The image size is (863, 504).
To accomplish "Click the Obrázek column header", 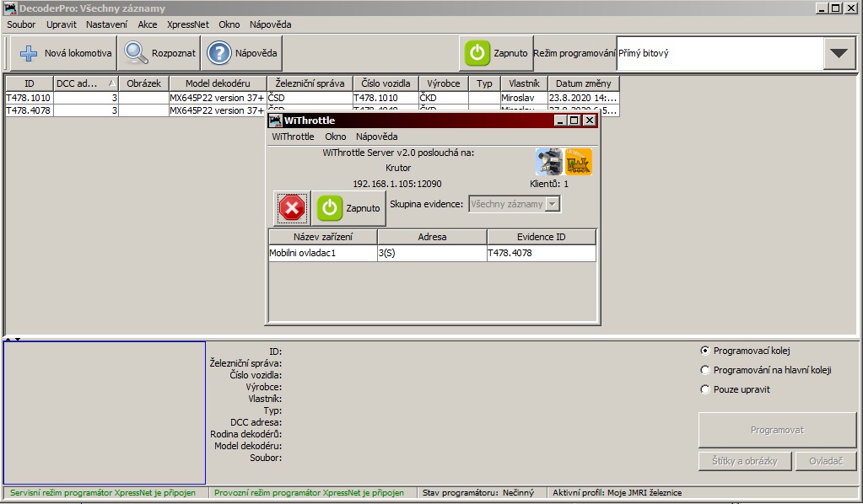I will click(143, 83).
